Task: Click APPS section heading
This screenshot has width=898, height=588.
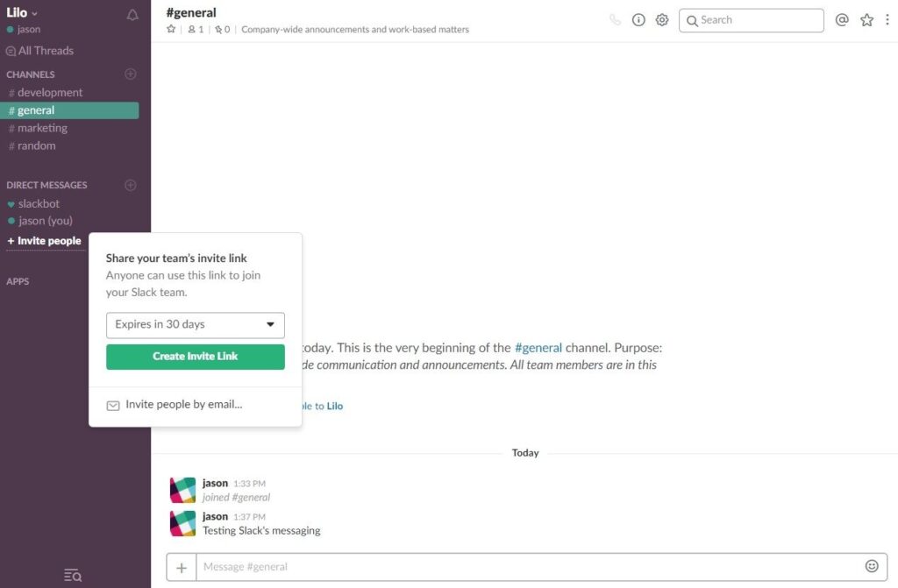Action: (x=18, y=281)
